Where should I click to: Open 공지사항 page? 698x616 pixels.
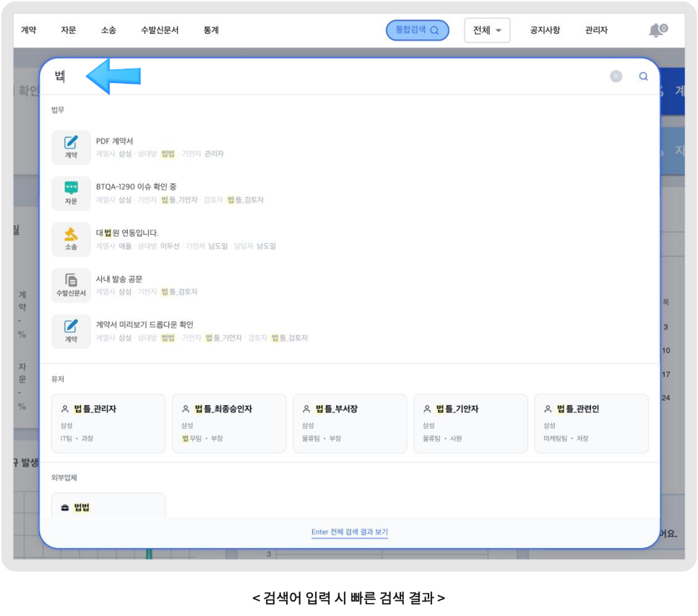tap(545, 30)
